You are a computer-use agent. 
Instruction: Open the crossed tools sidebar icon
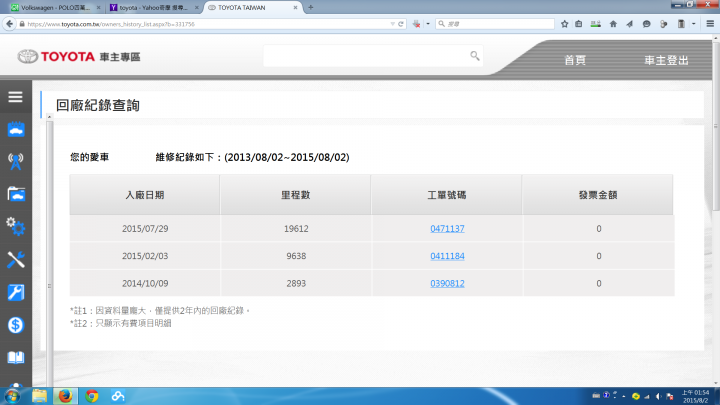(x=16, y=260)
